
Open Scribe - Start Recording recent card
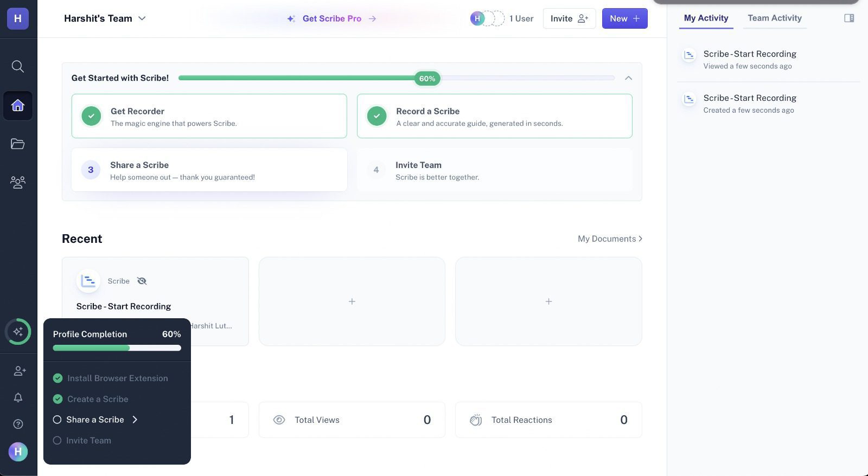(155, 301)
